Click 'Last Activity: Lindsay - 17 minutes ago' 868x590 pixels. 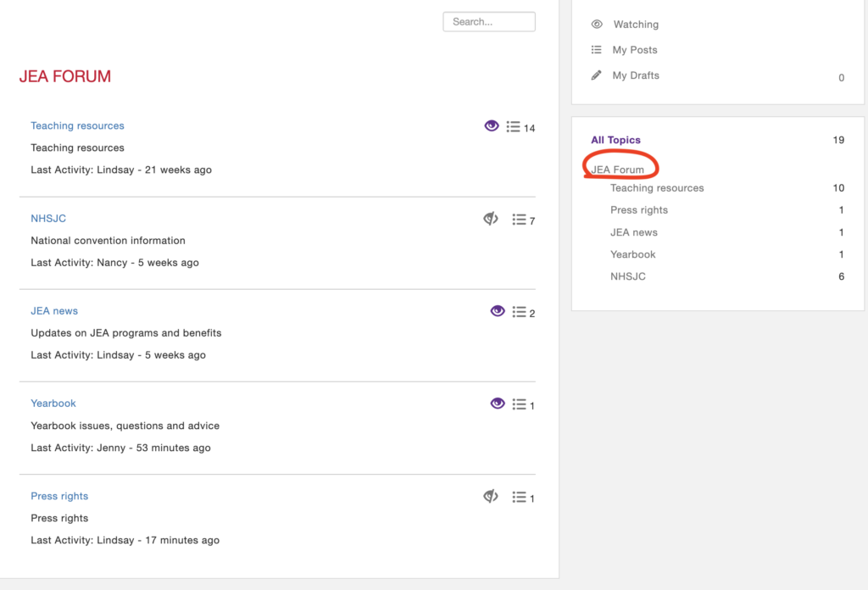point(125,540)
